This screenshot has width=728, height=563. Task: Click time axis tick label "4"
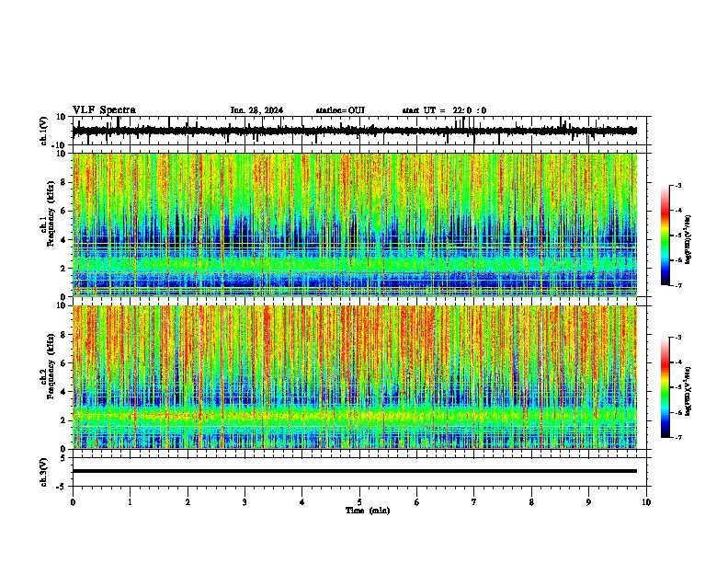[302, 502]
